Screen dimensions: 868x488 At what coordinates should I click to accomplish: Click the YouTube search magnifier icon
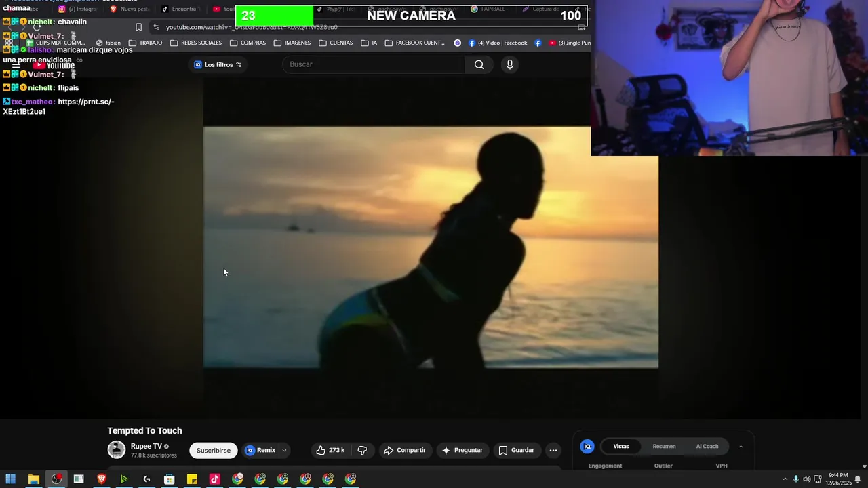pos(479,64)
